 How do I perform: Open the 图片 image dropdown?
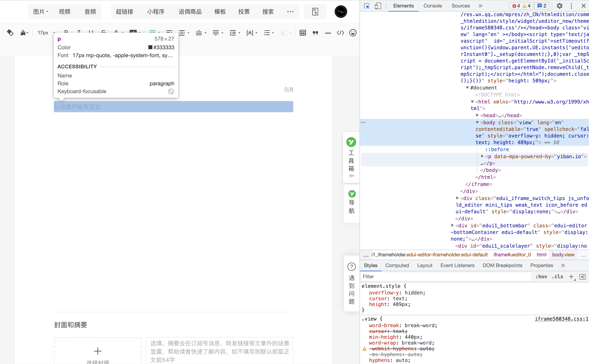(x=40, y=12)
